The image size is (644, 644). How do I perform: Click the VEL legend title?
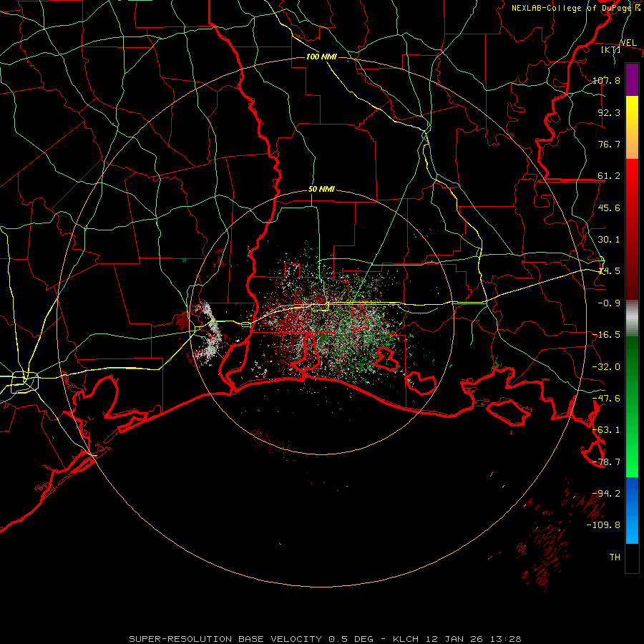pyautogui.click(x=628, y=43)
